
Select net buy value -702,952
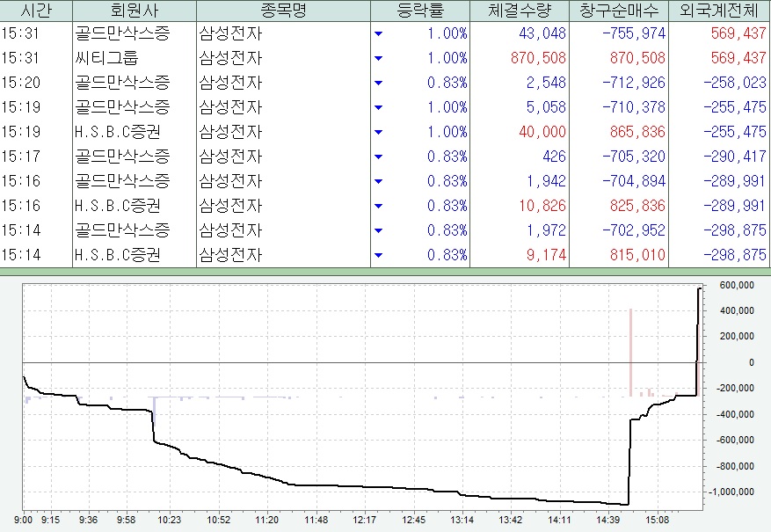coord(633,230)
